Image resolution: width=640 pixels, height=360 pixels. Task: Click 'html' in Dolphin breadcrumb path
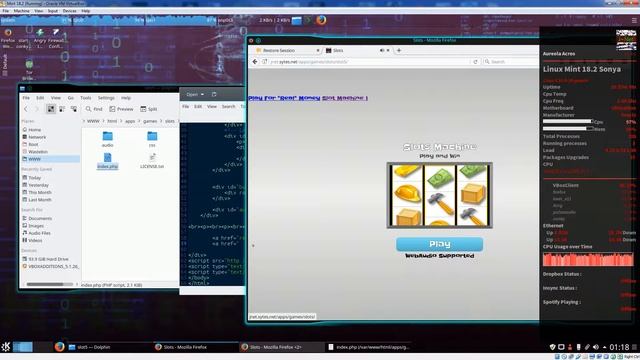coord(112,121)
